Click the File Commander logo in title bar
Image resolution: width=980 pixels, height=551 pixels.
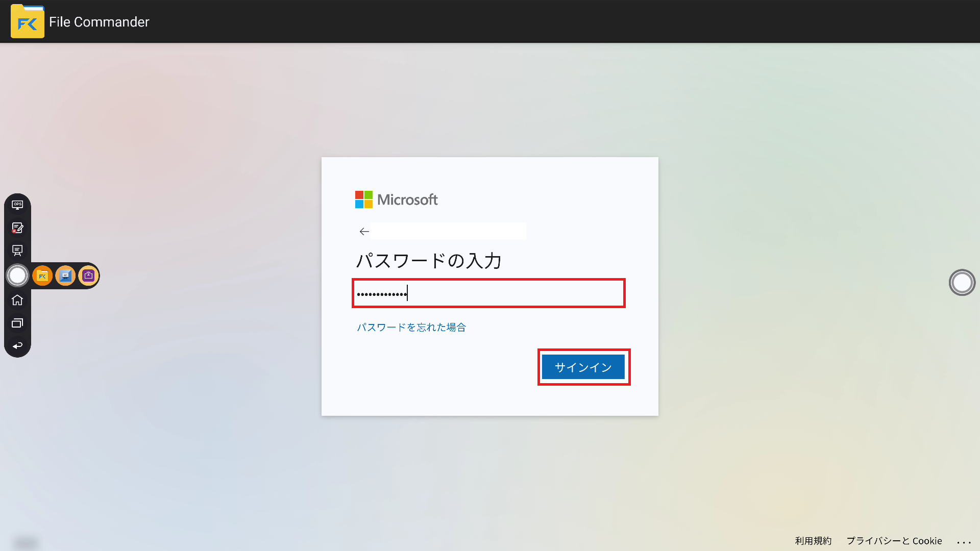pyautogui.click(x=27, y=21)
